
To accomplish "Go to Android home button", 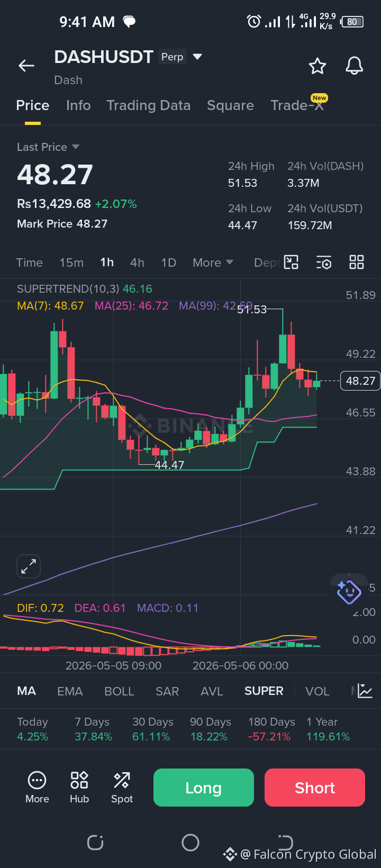I will (190, 842).
